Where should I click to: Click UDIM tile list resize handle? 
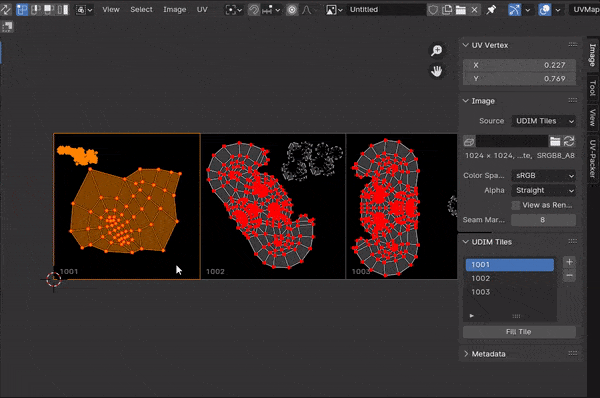click(516, 316)
